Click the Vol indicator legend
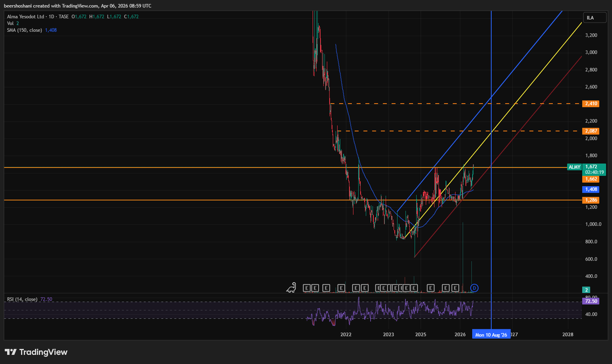The image size is (612, 364). (x=10, y=23)
